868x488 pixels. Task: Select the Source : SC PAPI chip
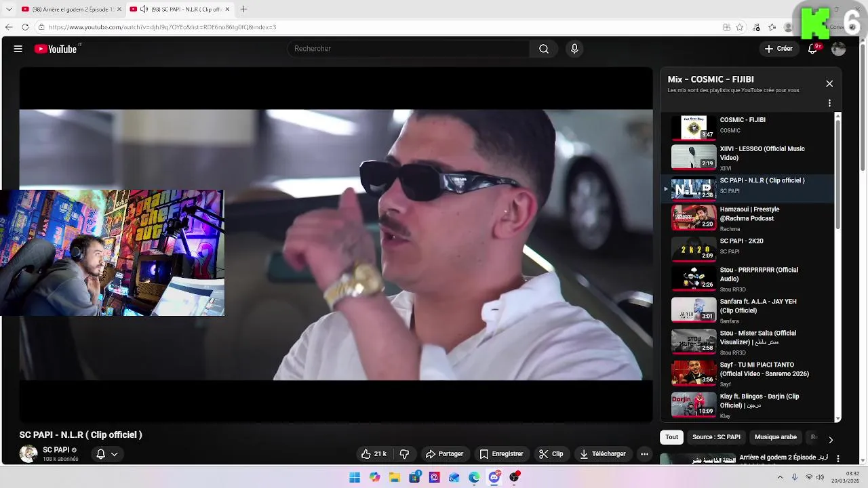(x=716, y=437)
